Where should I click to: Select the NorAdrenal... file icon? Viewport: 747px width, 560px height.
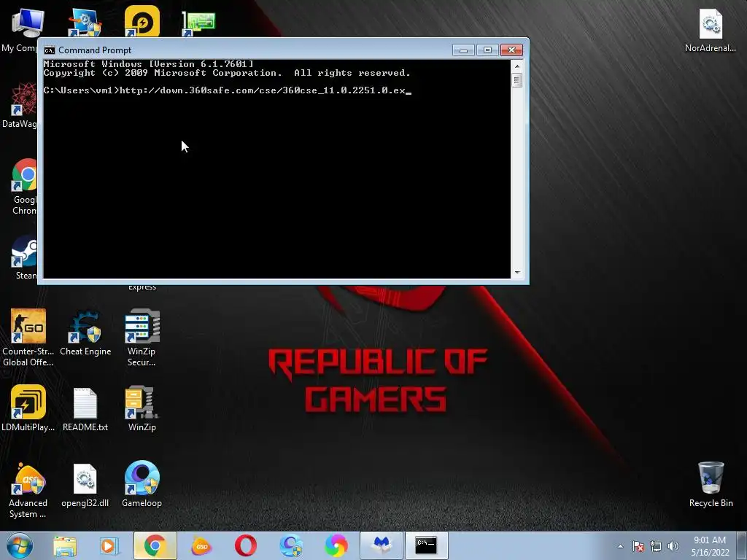(x=711, y=24)
